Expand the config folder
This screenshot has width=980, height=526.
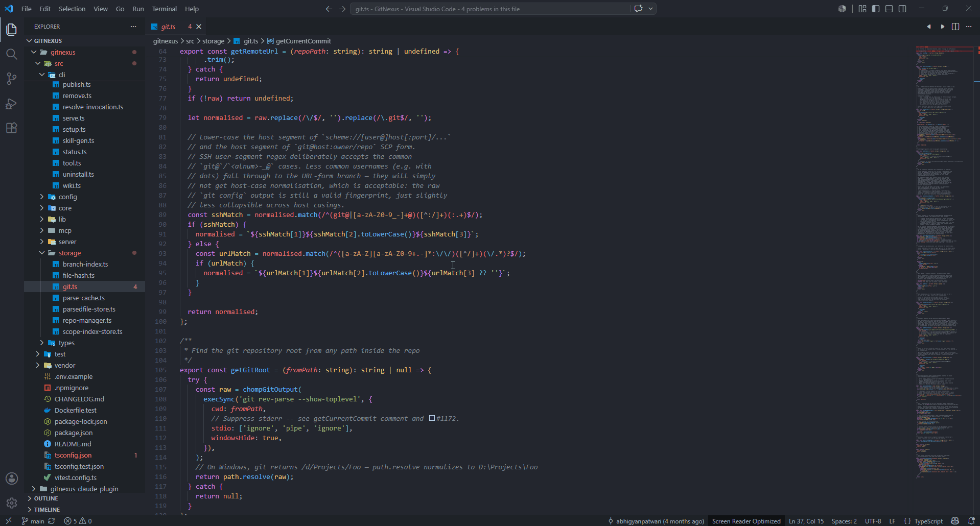85,197
